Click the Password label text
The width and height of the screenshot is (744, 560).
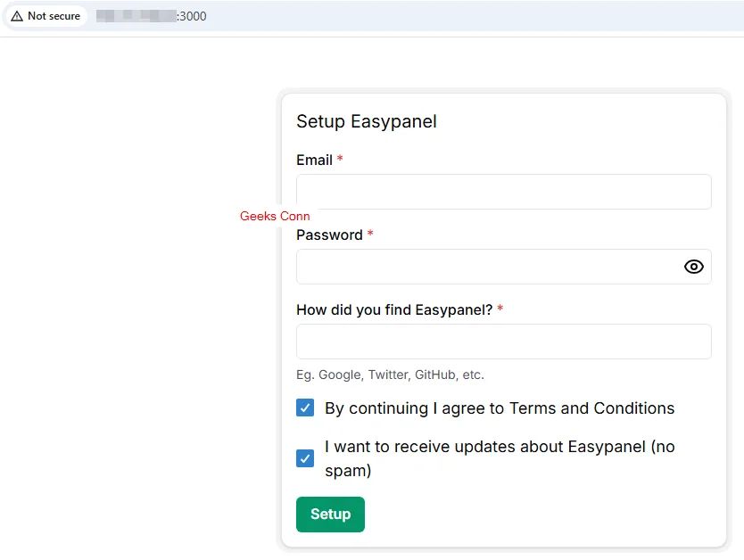click(329, 235)
